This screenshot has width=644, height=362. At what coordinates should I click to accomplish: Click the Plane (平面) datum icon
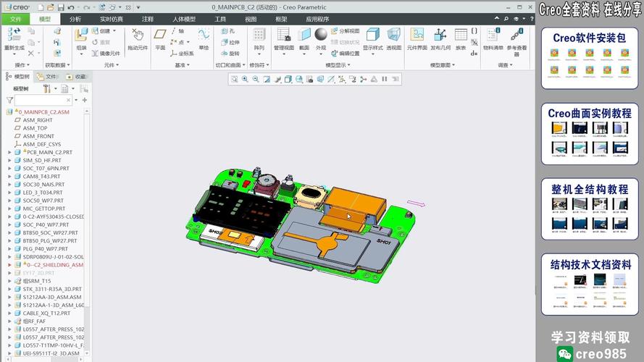160,35
